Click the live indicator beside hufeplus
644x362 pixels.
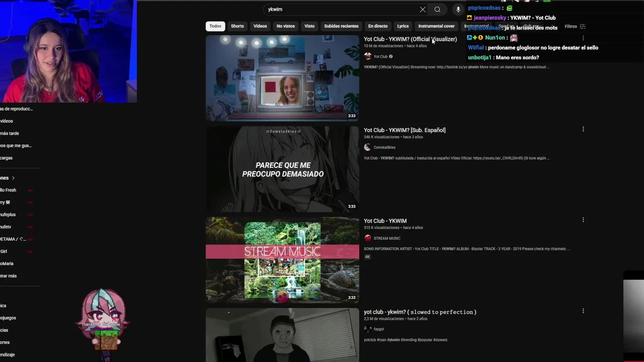point(30,215)
